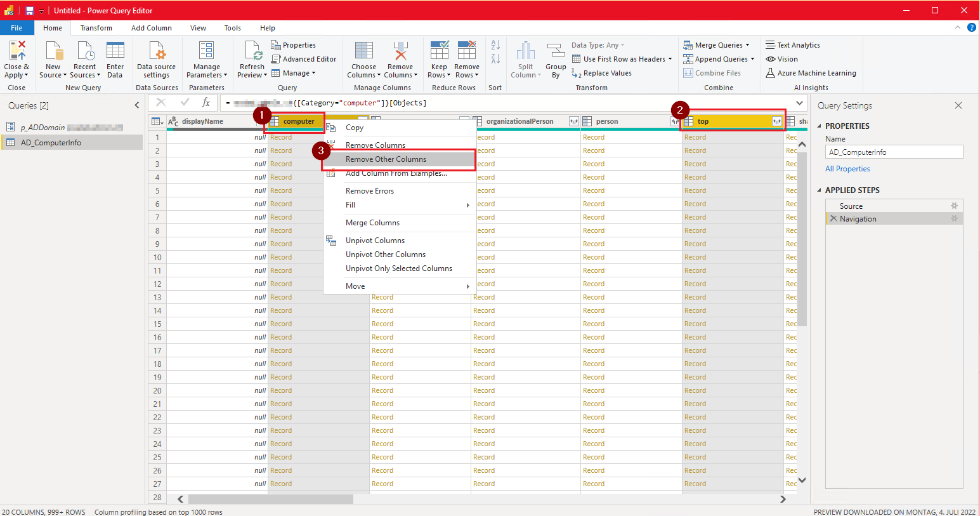This screenshot has height=516, width=980.
Task: Expand the top column records
Action: pos(777,121)
